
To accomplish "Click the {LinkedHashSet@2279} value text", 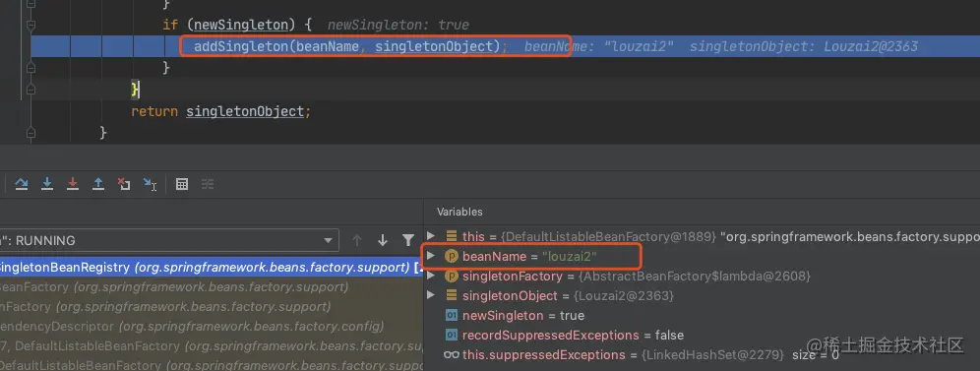I will (713, 354).
